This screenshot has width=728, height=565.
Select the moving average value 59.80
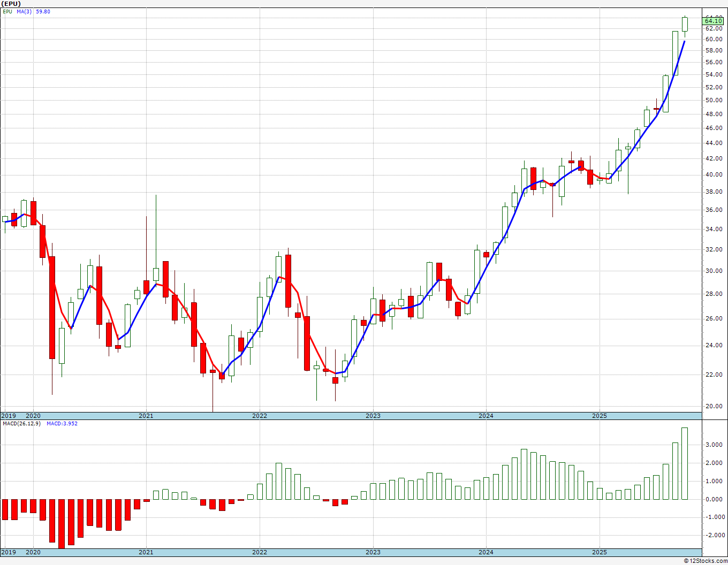pyautogui.click(x=43, y=11)
